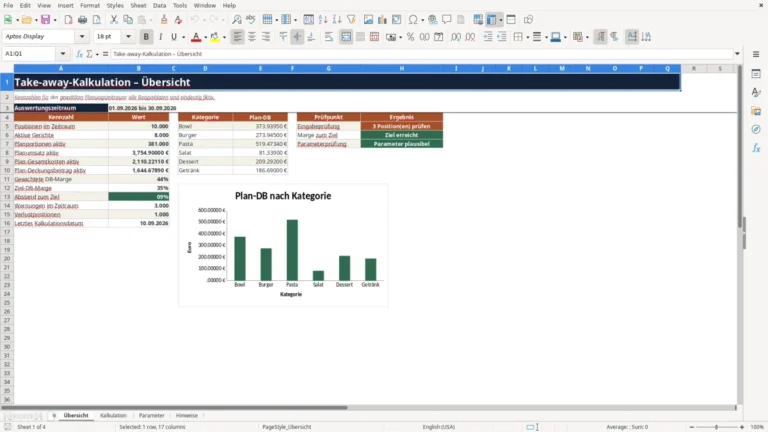Insert special character omega icon
This screenshot has height=432, width=768.
tap(413, 20)
